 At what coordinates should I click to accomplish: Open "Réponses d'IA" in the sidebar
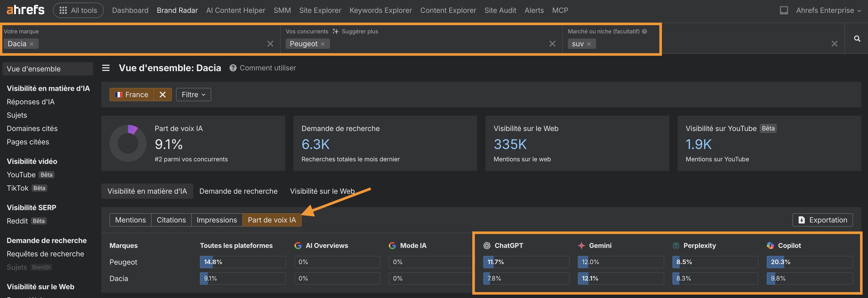point(31,101)
